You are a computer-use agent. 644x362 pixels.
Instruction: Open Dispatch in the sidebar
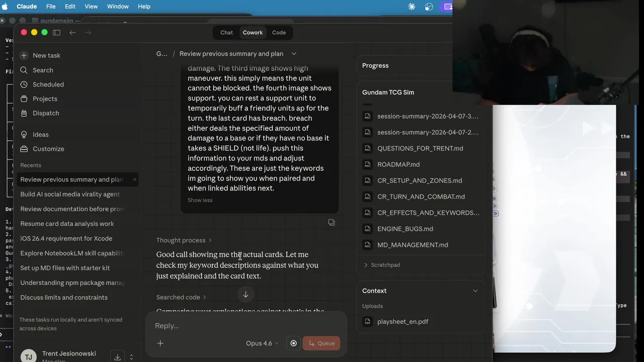click(46, 113)
